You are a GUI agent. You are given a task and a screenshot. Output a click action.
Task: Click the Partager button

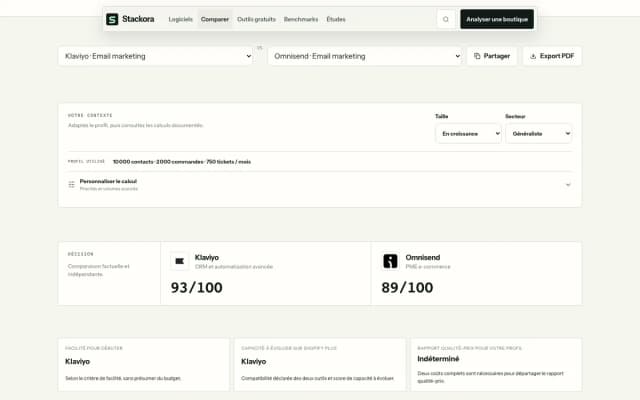(x=492, y=56)
